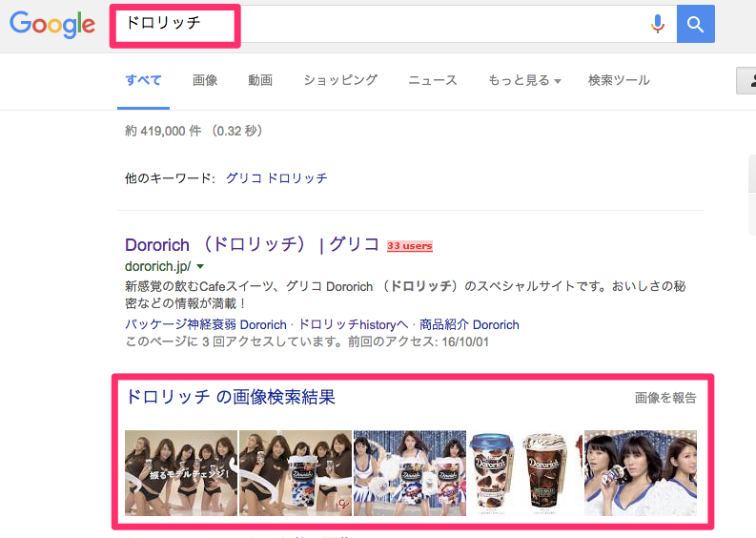
Task: Open the Dororich（ドロリッチ）| グリコ result
Action: pyautogui.click(x=253, y=244)
